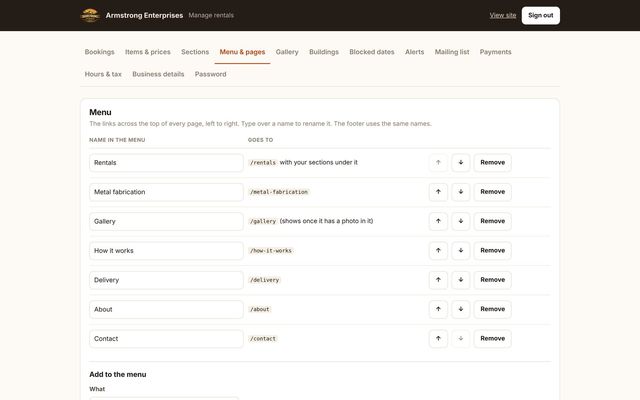Click the /rentals path text
The width and height of the screenshot is (640, 400).
click(263, 162)
